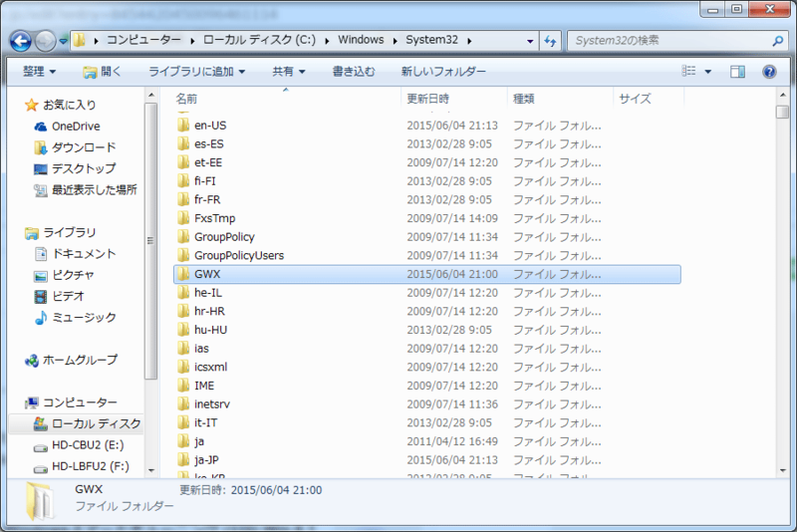Viewport: 797px width, 532px height.
Task: Click the IME folder icon
Action: [x=183, y=386]
